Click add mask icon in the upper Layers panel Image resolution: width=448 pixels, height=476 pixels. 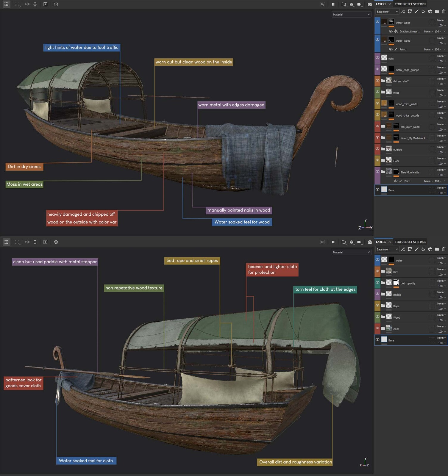coord(410,12)
